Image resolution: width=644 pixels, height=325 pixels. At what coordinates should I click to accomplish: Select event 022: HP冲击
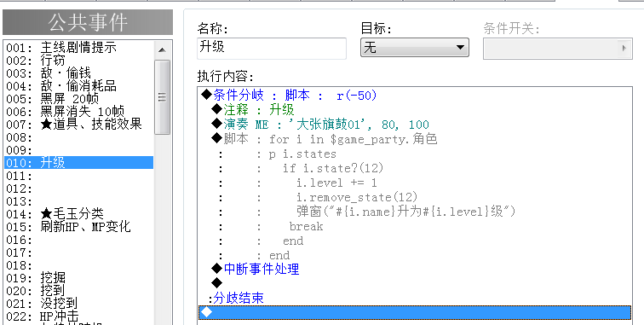coord(79,316)
